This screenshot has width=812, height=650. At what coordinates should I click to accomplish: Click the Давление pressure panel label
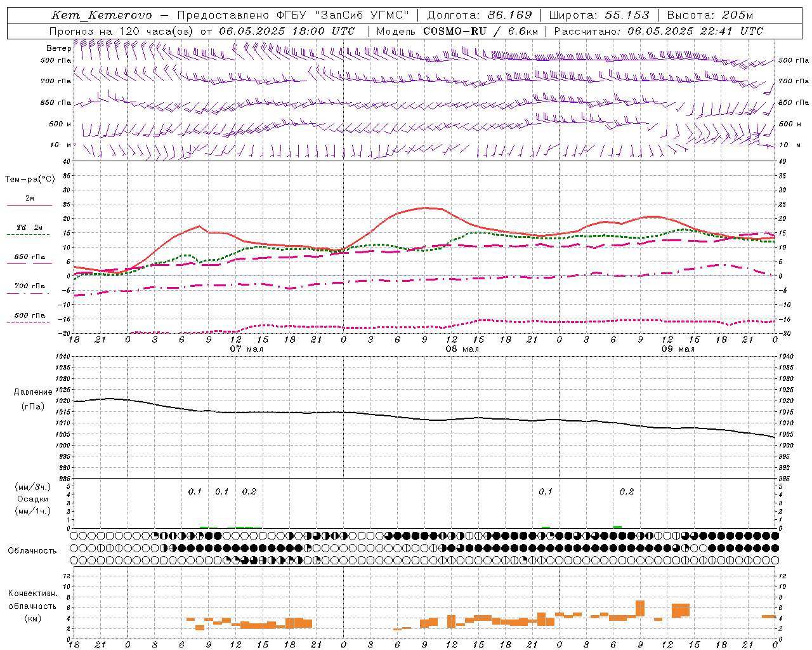tap(32, 392)
